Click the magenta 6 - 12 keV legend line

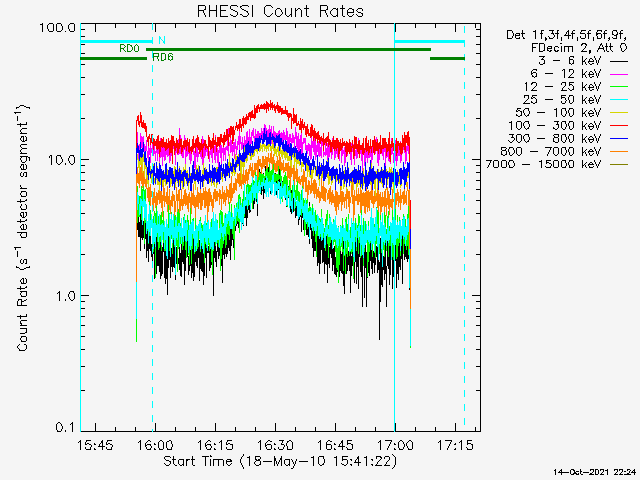620,73
